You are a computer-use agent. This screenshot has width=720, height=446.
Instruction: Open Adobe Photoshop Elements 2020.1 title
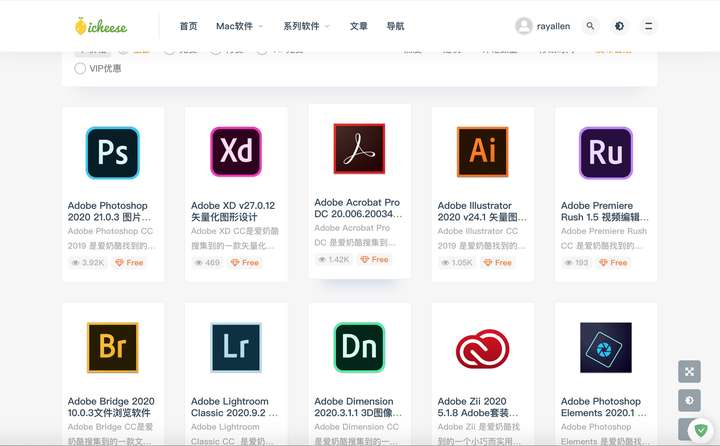click(603, 407)
